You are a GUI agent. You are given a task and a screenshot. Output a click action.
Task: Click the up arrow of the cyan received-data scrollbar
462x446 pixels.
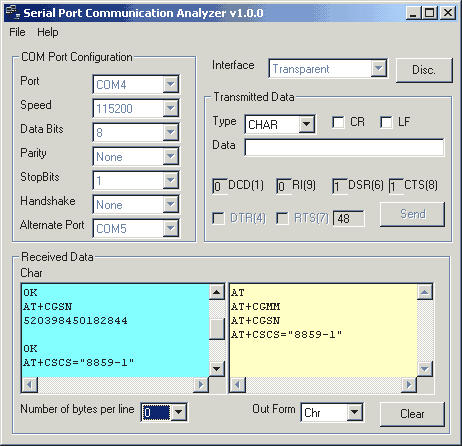pyautogui.click(x=217, y=292)
